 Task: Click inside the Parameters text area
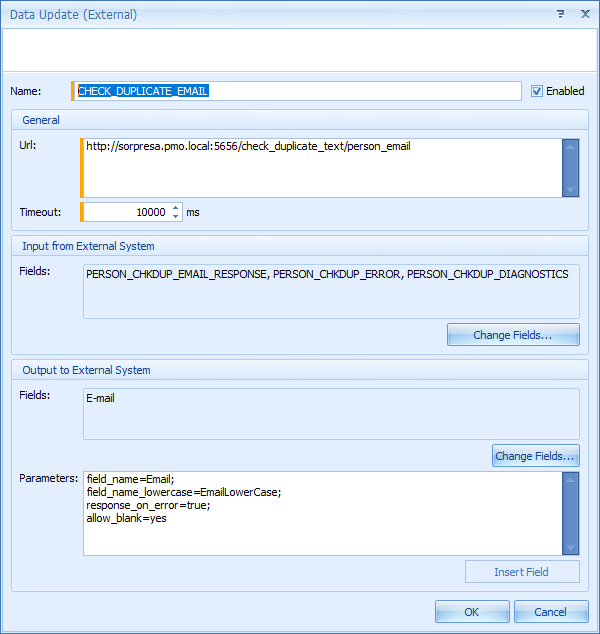[320, 513]
